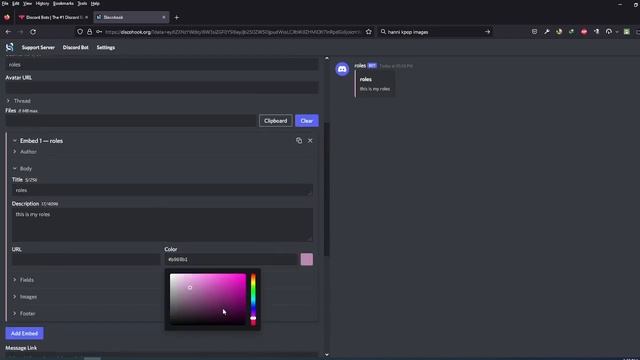
Task: Expand the Fields section
Action: pyautogui.click(x=23, y=280)
